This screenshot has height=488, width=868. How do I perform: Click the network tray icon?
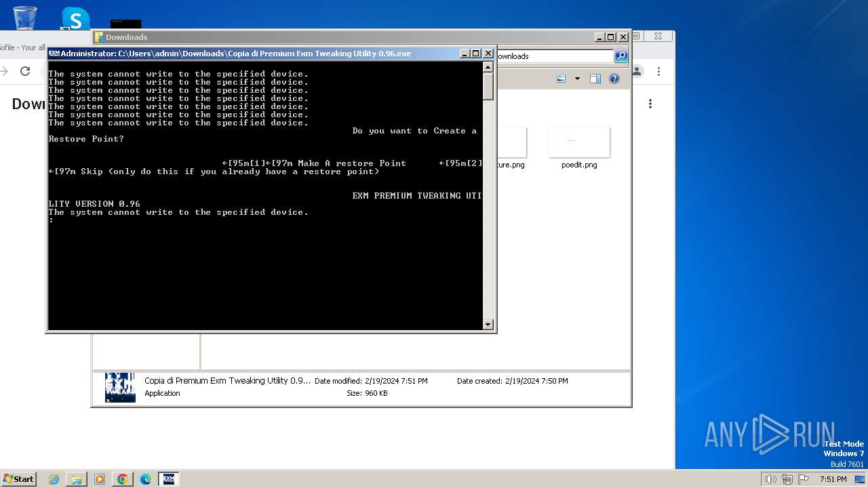pos(787,479)
